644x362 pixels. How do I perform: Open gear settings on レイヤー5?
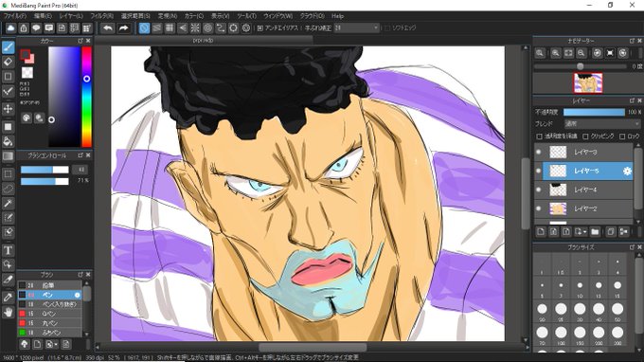627,171
